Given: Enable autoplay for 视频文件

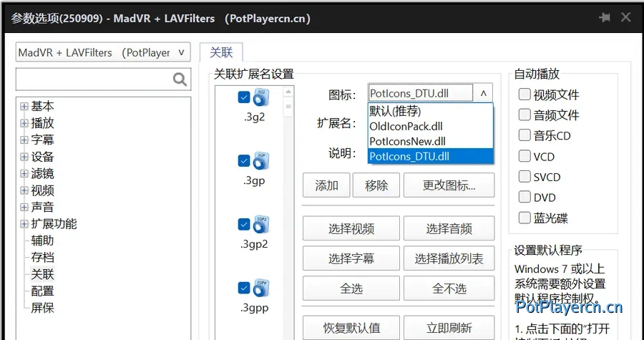Looking at the screenshot, I should coord(525,94).
